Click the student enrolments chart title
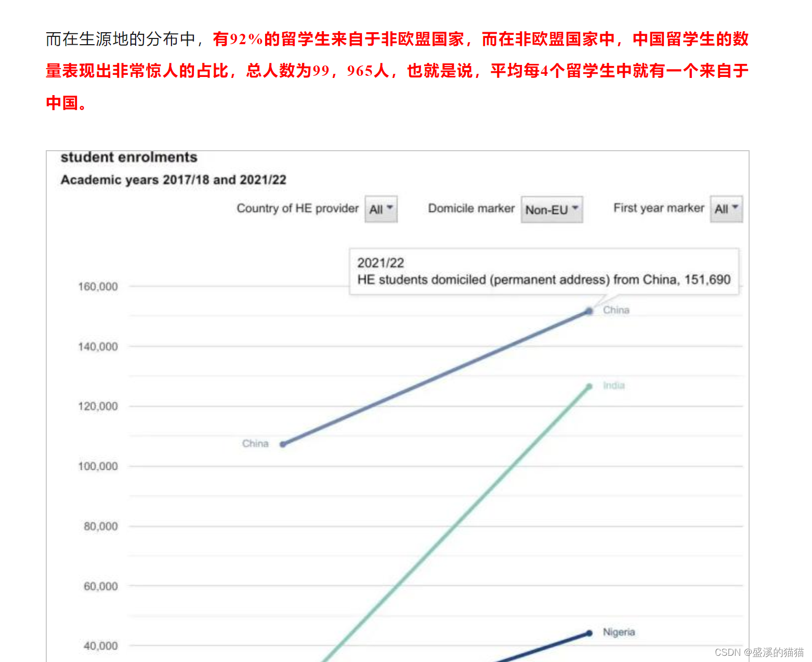The height and width of the screenshot is (662, 812). pos(129,157)
